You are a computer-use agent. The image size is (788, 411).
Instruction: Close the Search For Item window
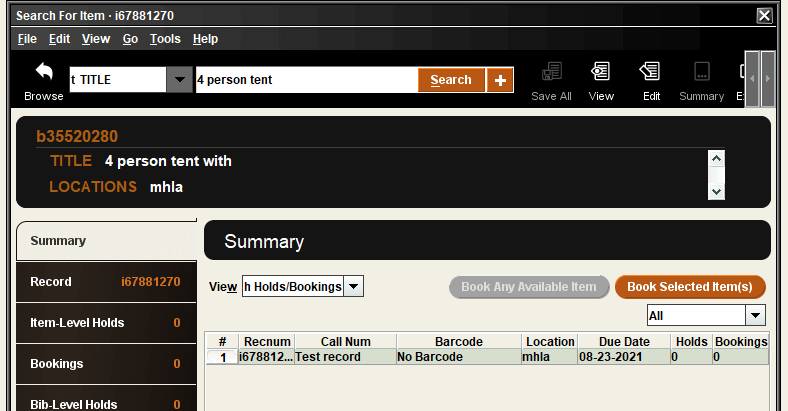click(764, 15)
